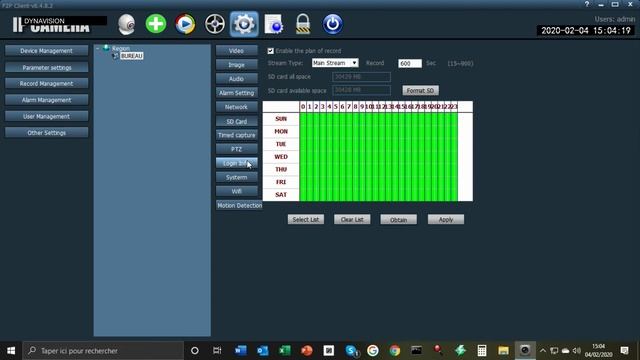The width and height of the screenshot is (640, 360).
Task: Select the TUE row in schedule
Action: coord(281,144)
